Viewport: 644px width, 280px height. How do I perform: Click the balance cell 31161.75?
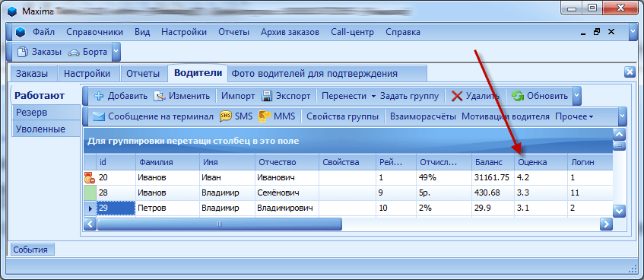(x=493, y=177)
